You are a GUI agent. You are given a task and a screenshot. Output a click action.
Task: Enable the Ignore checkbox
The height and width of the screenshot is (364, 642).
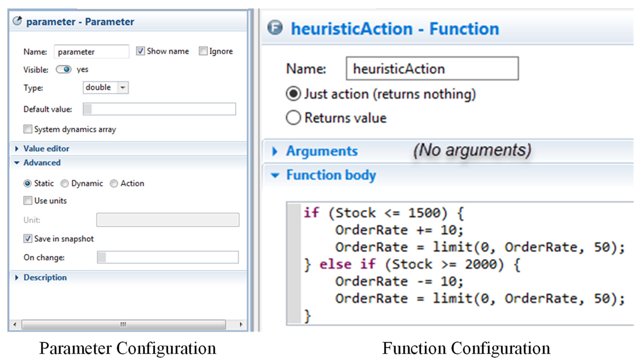(x=203, y=51)
